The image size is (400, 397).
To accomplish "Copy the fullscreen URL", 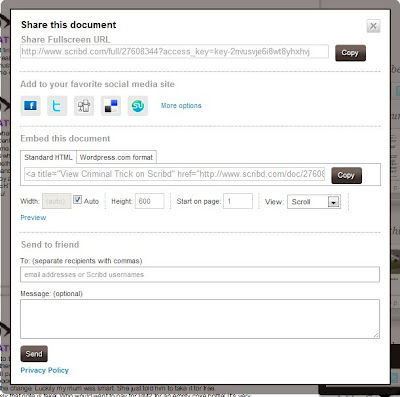I will point(350,53).
